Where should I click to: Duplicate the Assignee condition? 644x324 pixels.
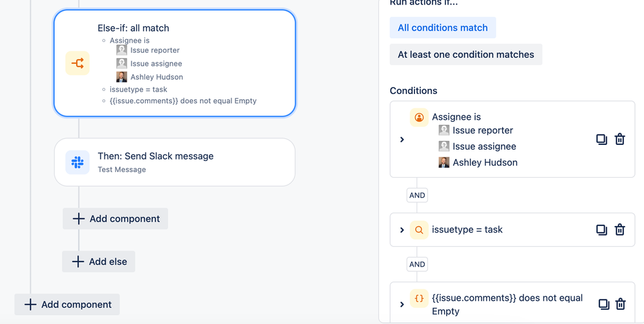[601, 139]
